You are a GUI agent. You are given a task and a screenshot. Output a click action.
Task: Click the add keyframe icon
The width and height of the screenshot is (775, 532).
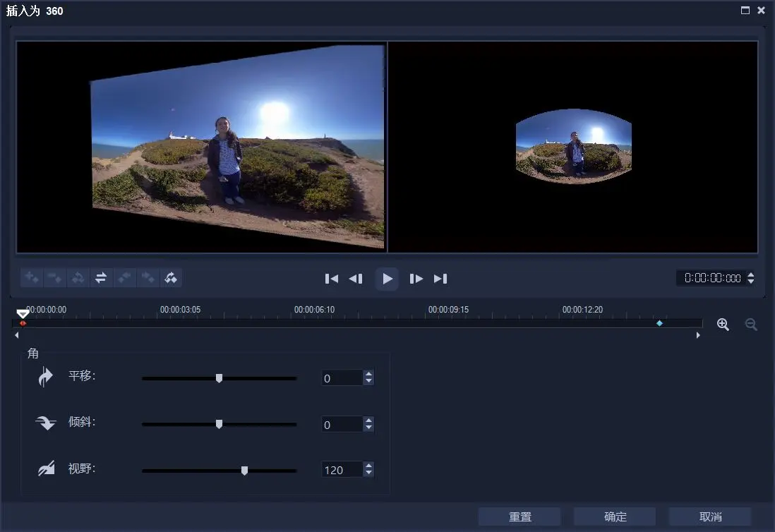coord(32,278)
